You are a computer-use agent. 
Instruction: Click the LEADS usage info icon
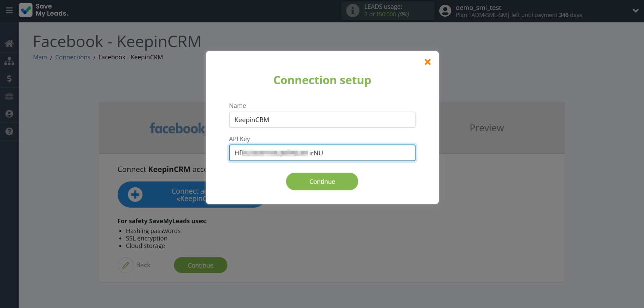tap(353, 11)
